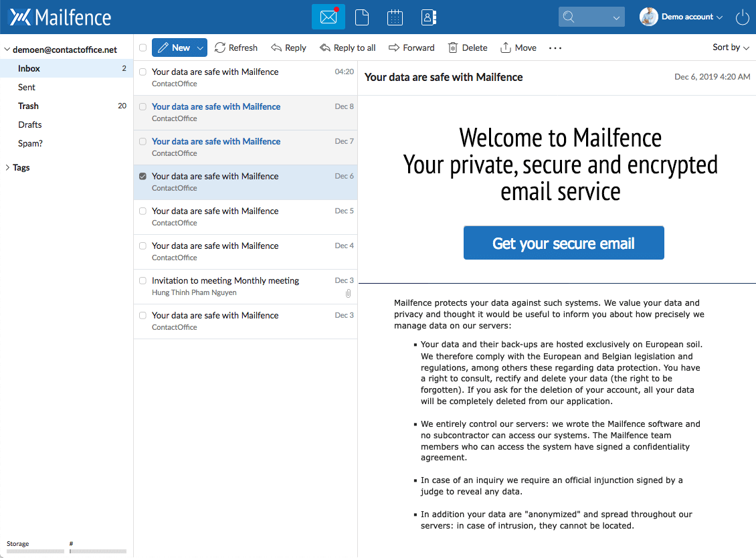Viewport: 756px width, 558px height.
Task: Uncheck the Dec 6 email checkbox
Action: pos(143,176)
